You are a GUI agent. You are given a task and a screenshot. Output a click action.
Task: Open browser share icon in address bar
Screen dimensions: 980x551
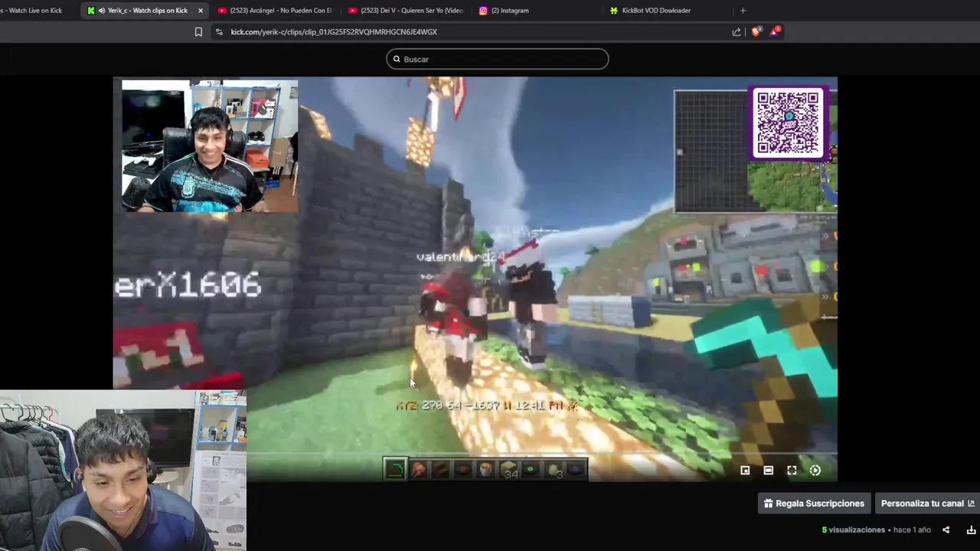[x=737, y=32]
